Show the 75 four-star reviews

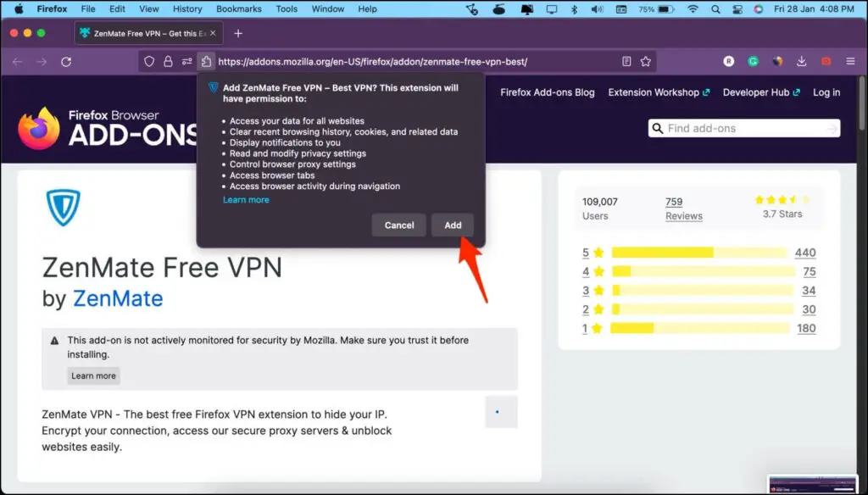810,271
